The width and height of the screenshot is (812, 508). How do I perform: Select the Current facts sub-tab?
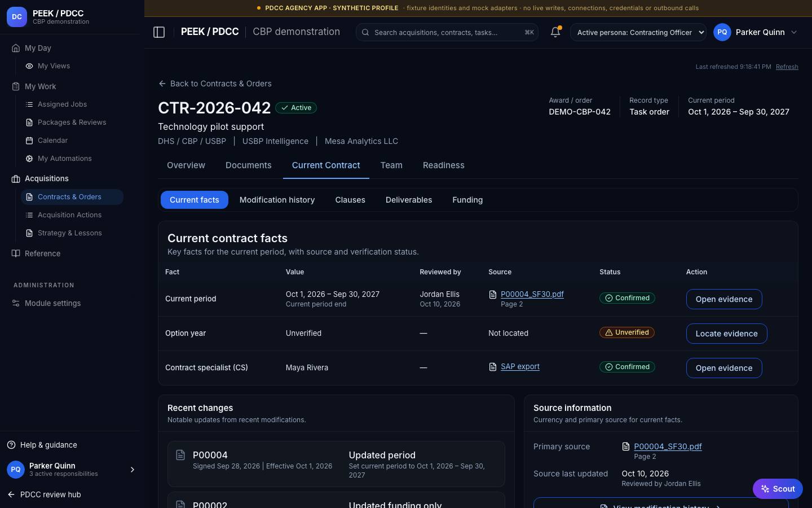coord(195,200)
